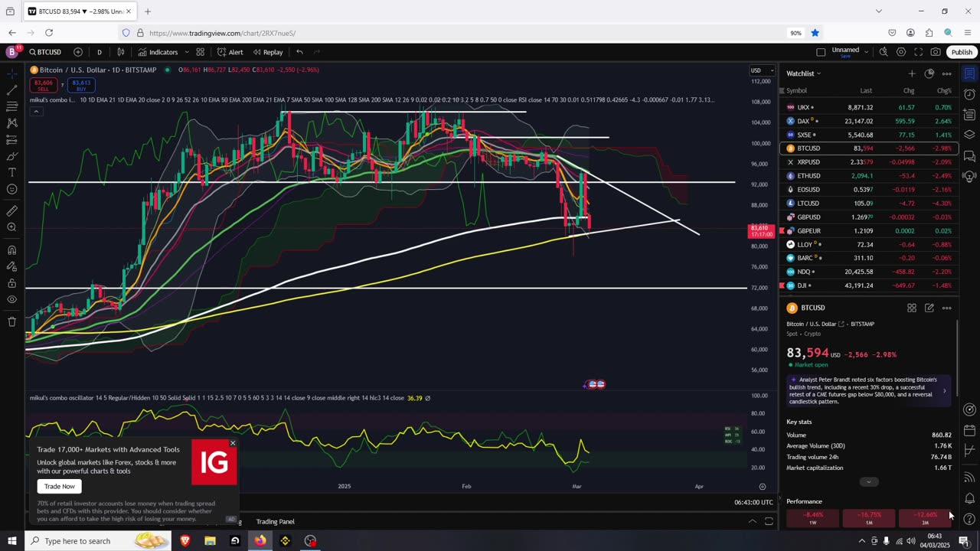Collapse bottom panel with up arrow
Viewport: 980px width, 551px height.
[752, 521]
